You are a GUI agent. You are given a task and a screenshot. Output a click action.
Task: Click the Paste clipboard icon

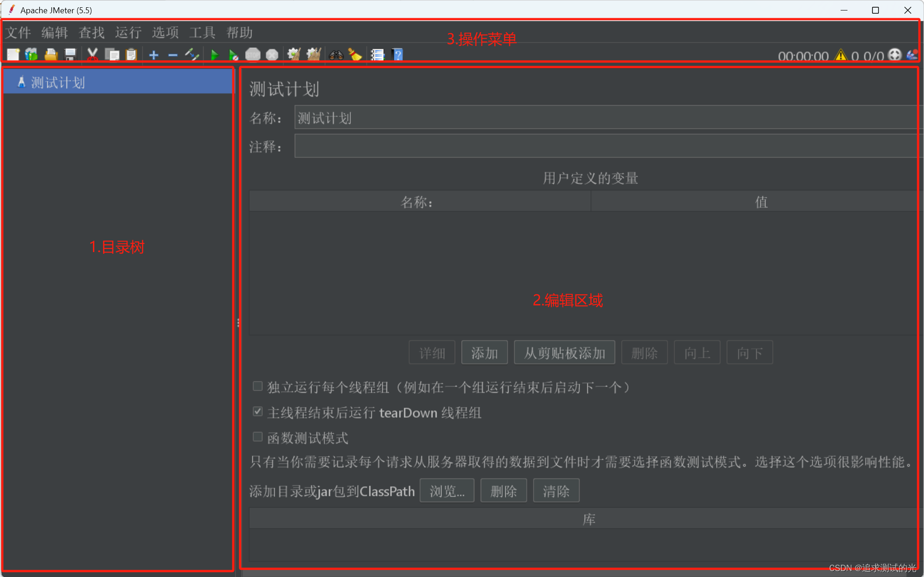tap(131, 55)
